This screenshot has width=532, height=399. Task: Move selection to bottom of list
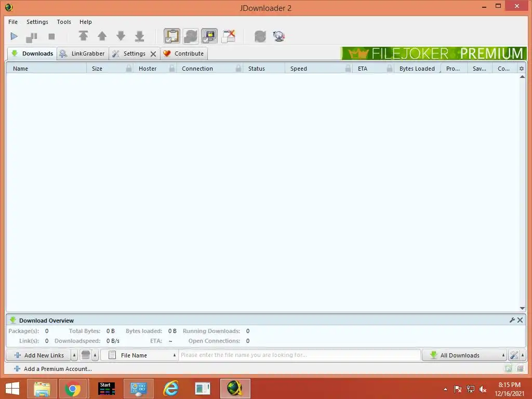point(139,36)
